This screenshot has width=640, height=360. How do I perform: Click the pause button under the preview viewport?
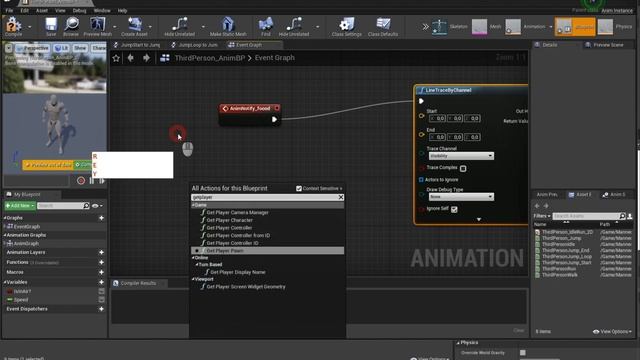point(92,180)
